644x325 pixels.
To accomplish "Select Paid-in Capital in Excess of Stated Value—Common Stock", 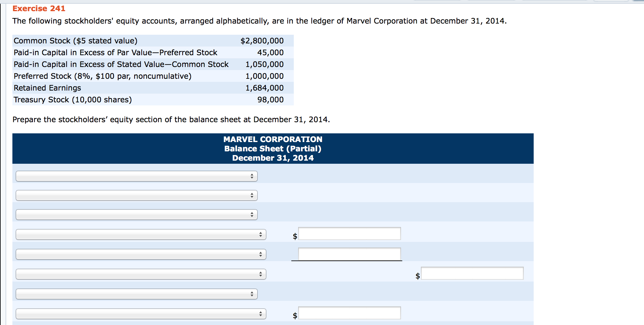I will (121, 64).
